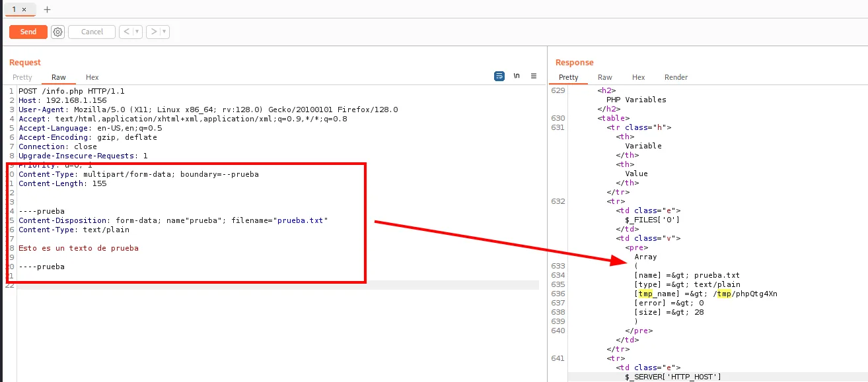Click the 'PHP Variables' heading text in response
Image resolution: width=868 pixels, height=382 pixels.
tap(636, 100)
